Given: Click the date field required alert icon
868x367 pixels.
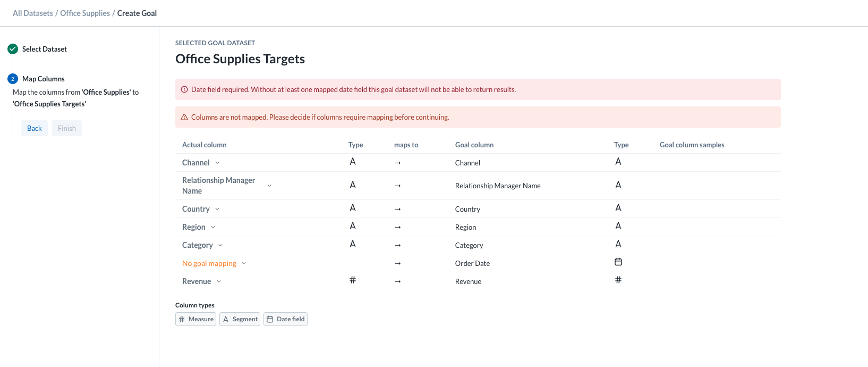Looking at the screenshot, I should 184,89.
